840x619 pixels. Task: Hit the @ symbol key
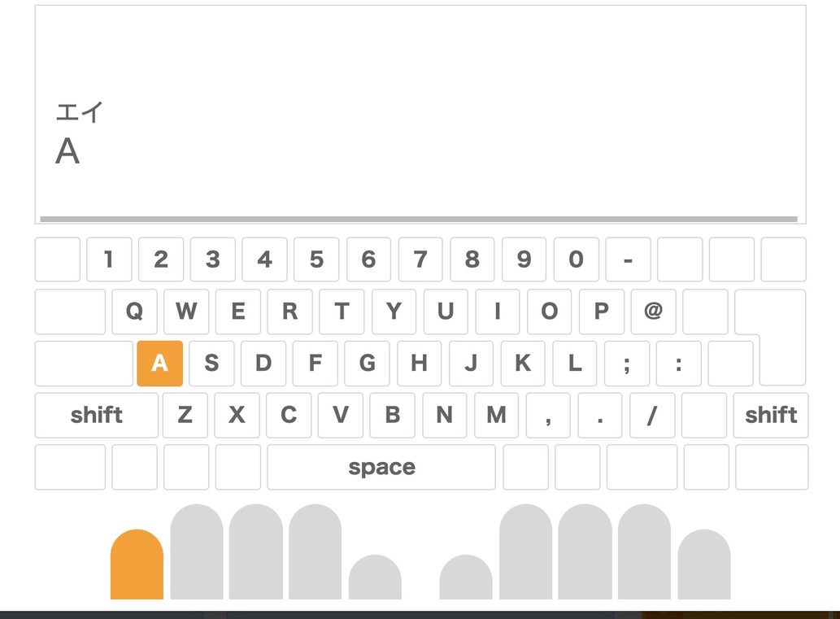point(653,312)
